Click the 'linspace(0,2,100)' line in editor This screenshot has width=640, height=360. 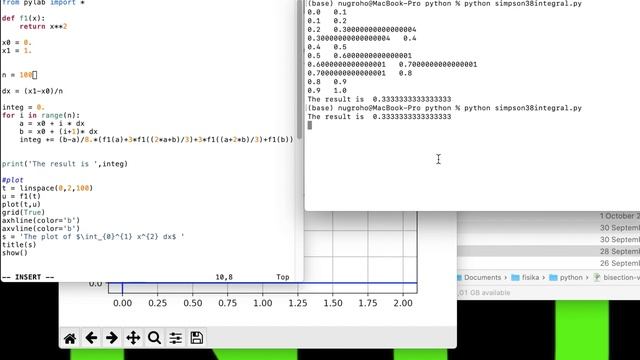pyautogui.click(x=47, y=188)
